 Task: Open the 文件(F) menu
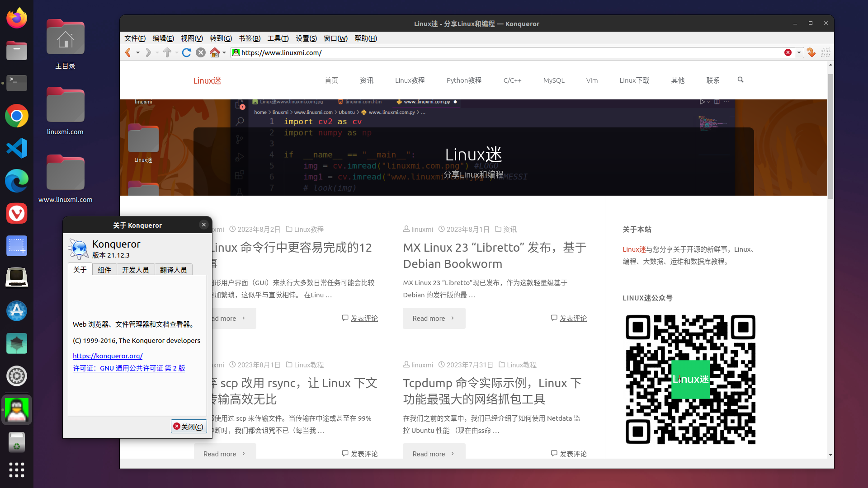click(135, 38)
